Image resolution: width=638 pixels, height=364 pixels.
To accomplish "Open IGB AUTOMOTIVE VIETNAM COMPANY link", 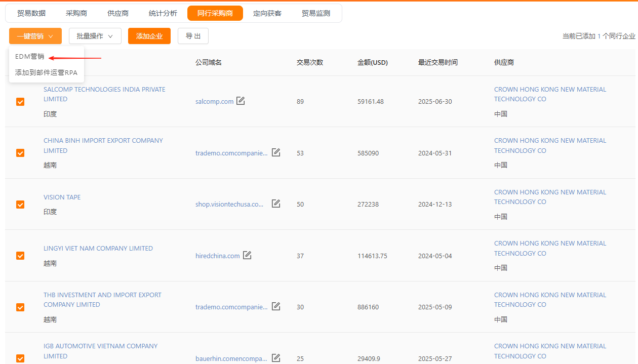I will [x=101, y=351].
